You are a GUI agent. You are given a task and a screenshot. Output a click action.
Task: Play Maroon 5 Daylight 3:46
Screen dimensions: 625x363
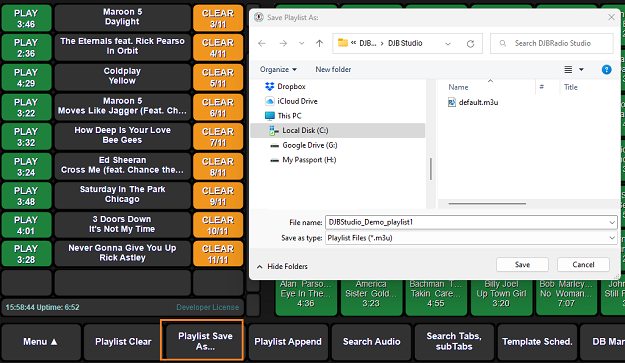point(26,19)
